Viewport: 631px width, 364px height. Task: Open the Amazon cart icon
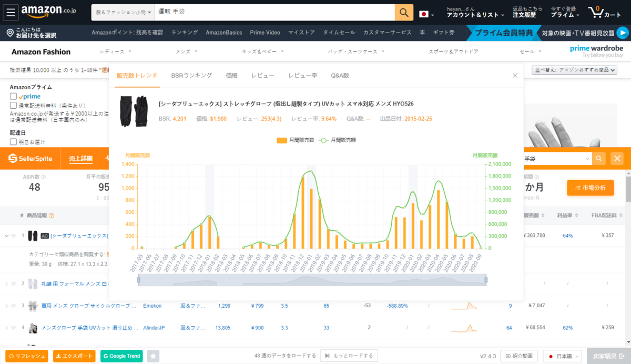point(605,12)
